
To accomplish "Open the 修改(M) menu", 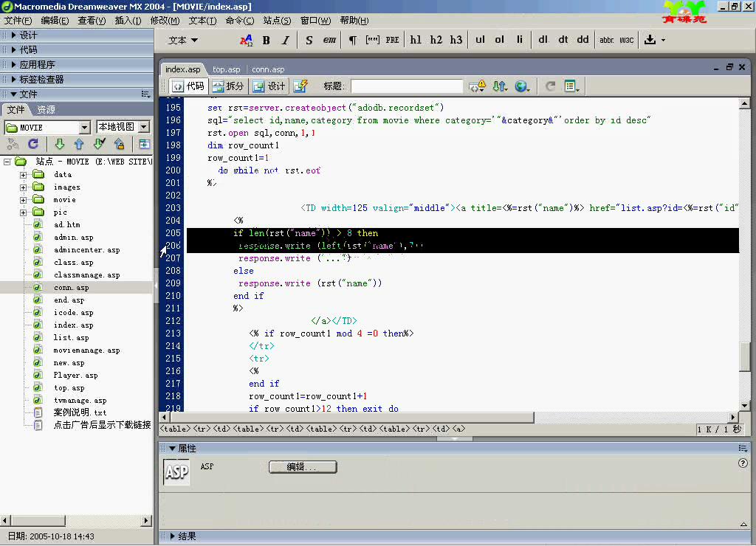I will (165, 20).
